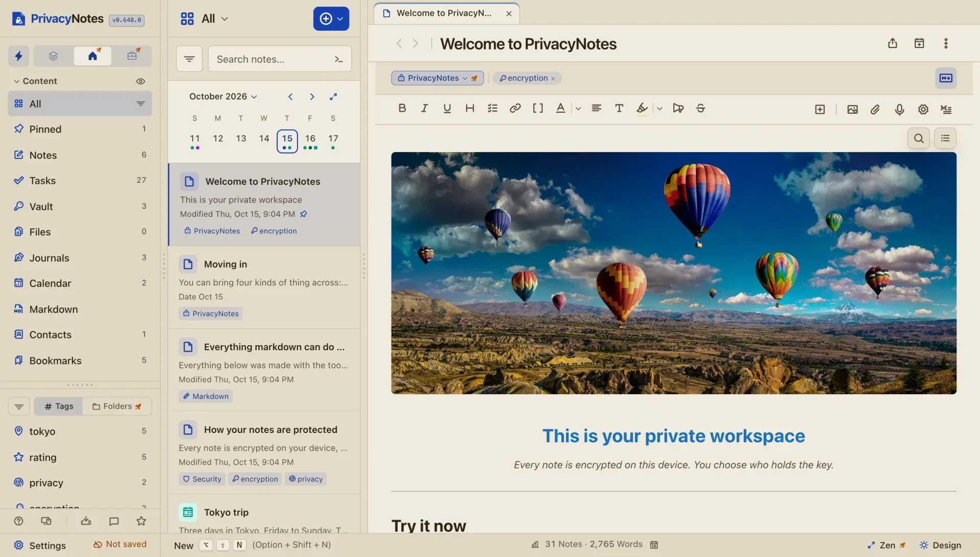Open the Welcome to PrivacyN... tab
Screen dimensions: 980x557
pyautogui.click(x=446, y=13)
